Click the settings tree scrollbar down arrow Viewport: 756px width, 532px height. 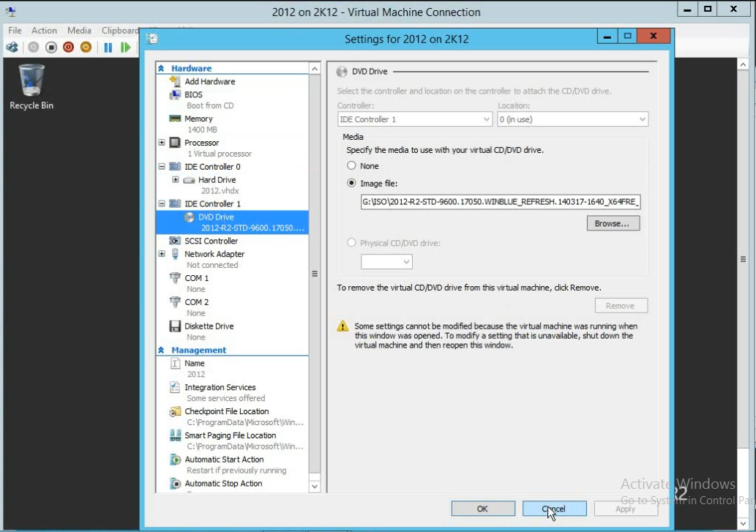[x=315, y=487]
